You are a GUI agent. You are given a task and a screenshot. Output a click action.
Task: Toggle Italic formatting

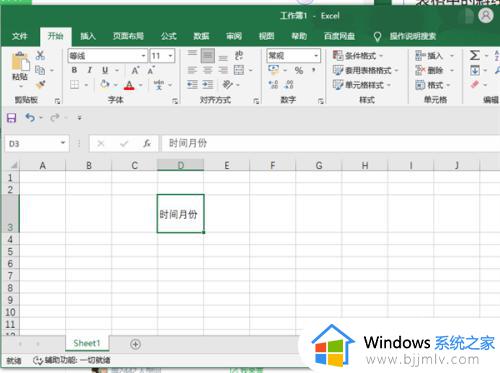coord(90,70)
